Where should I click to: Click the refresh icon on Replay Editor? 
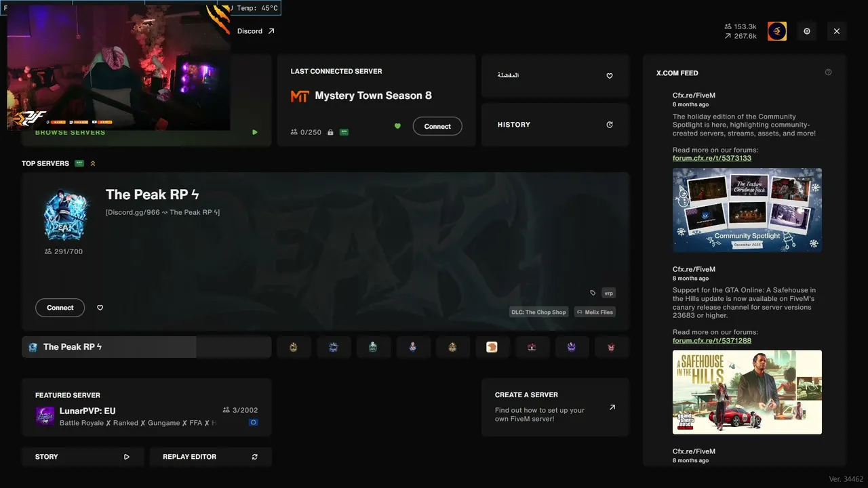(255, 457)
